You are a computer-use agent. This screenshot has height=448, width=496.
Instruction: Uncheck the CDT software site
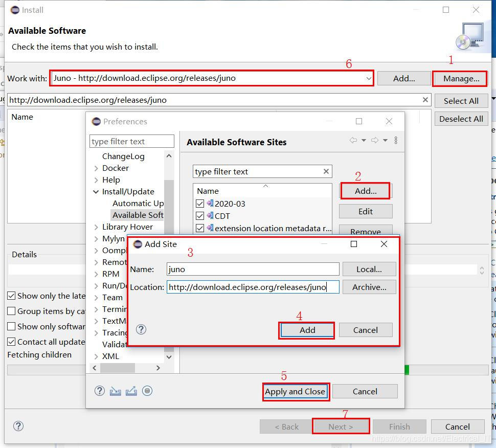[x=200, y=216]
